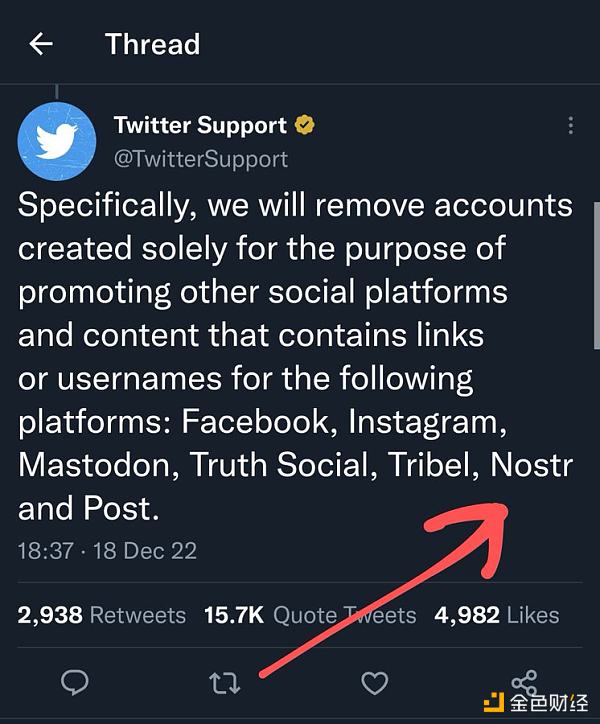
Task: Open the Twitter Support profile picture
Action: click(x=56, y=141)
